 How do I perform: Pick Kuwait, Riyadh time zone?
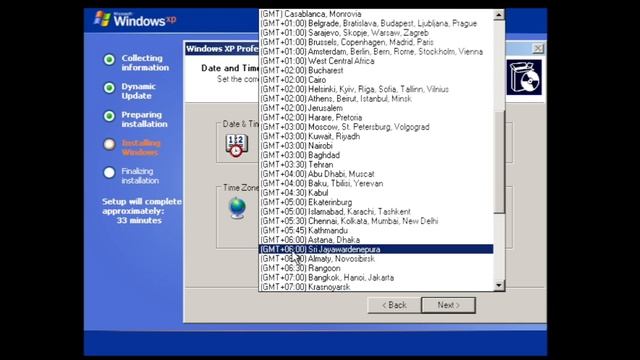pos(376,136)
